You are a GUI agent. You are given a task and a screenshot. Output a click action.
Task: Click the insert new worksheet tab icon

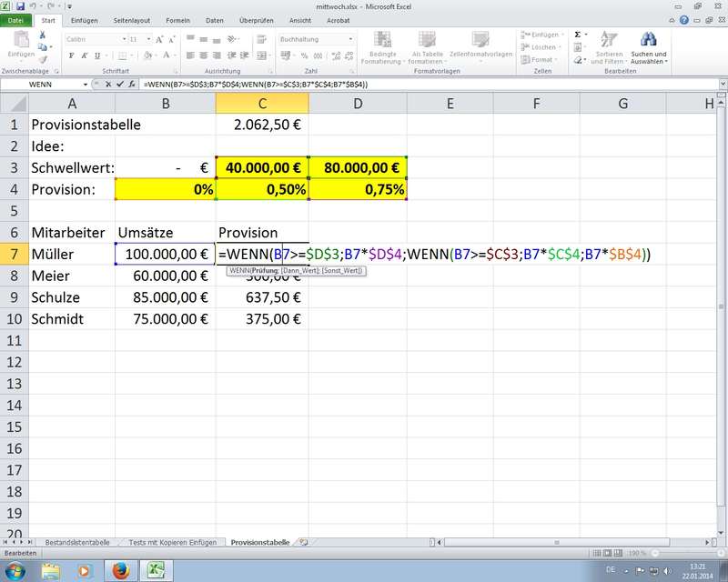tap(304, 542)
